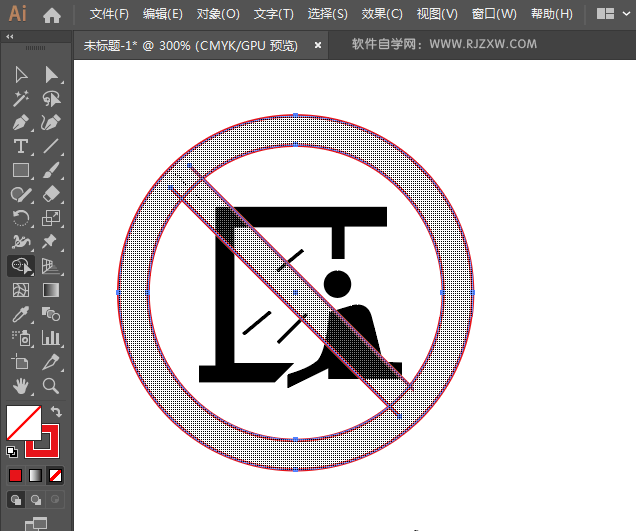
Task: Select the Rectangle tool
Action: pyautogui.click(x=21, y=170)
